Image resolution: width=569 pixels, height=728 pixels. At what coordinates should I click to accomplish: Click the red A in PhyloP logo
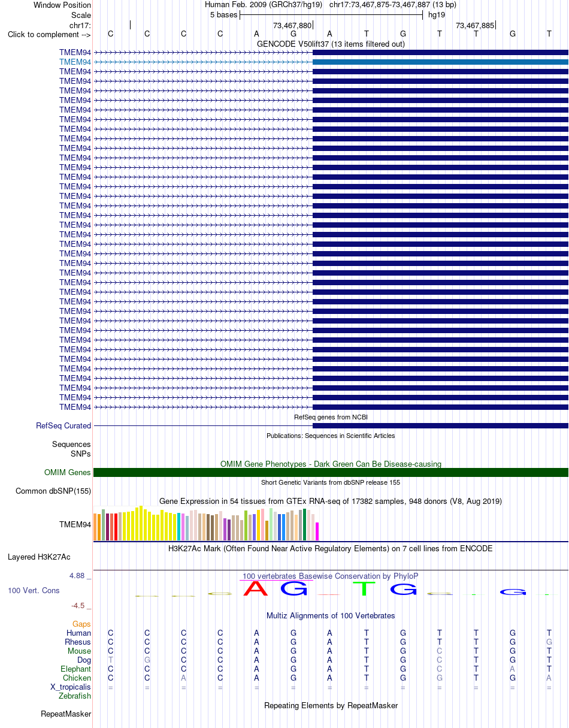pyautogui.click(x=256, y=588)
